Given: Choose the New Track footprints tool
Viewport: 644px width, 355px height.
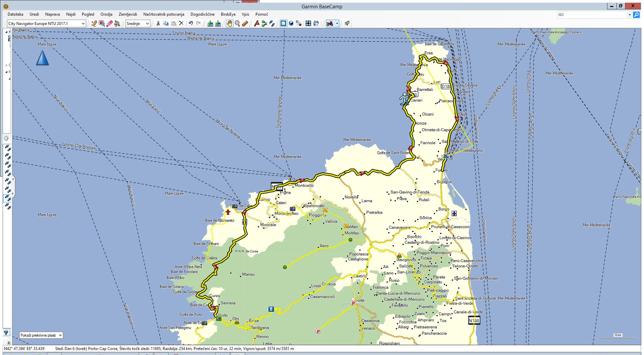Looking at the screenshot, I should point(272,23).
